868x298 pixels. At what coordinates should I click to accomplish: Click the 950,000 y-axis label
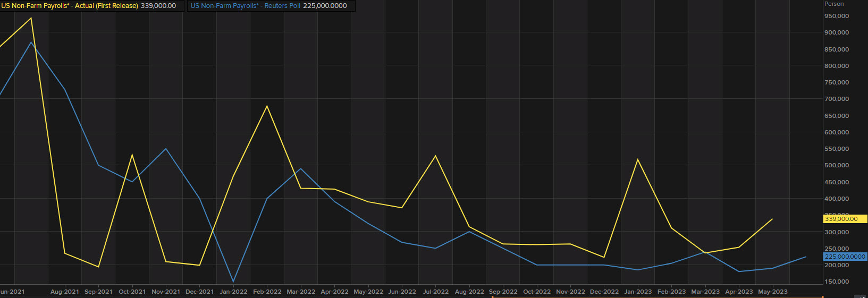tap(837, 16)
